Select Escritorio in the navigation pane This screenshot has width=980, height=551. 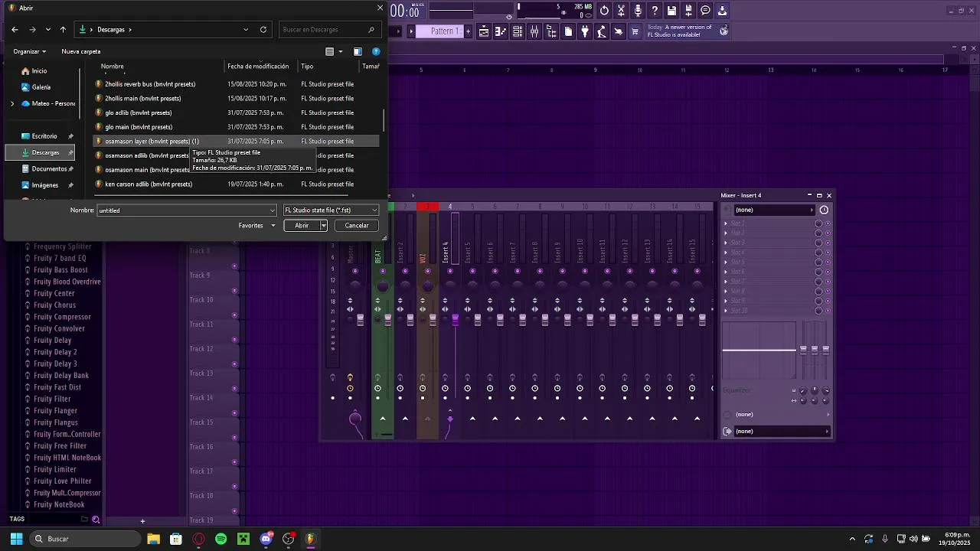coord(44,136)
